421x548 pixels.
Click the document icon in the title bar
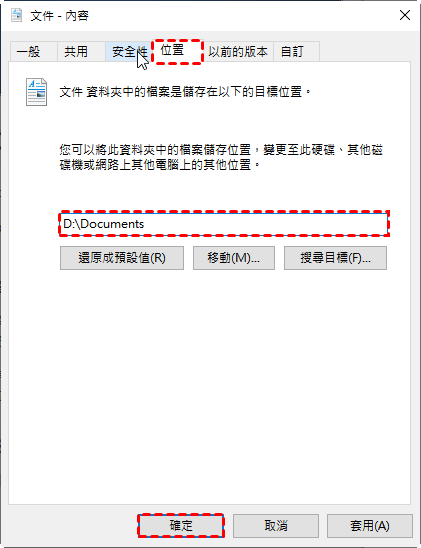[x=16, y=15]
